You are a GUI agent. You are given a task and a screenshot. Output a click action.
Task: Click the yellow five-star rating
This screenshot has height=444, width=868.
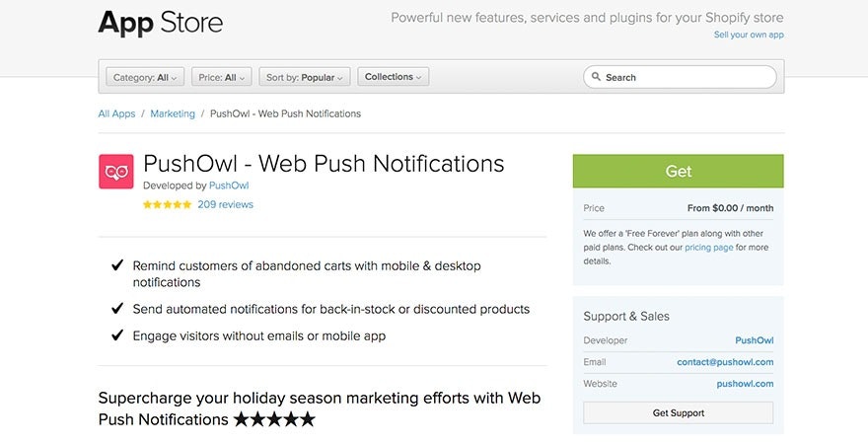(167, 205)
